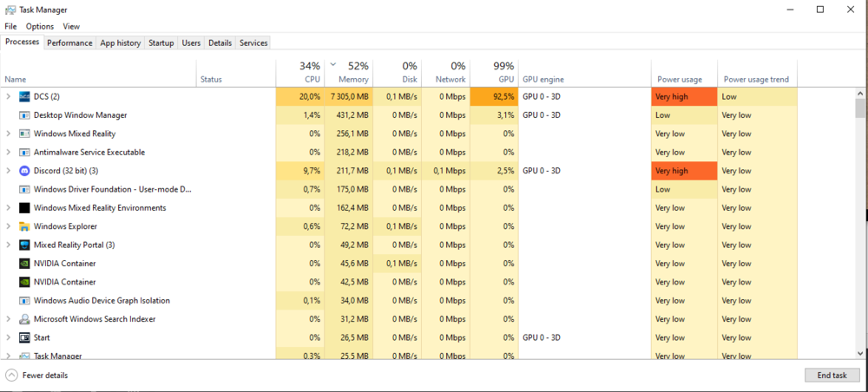Open the Startup tab

(161, 42)
